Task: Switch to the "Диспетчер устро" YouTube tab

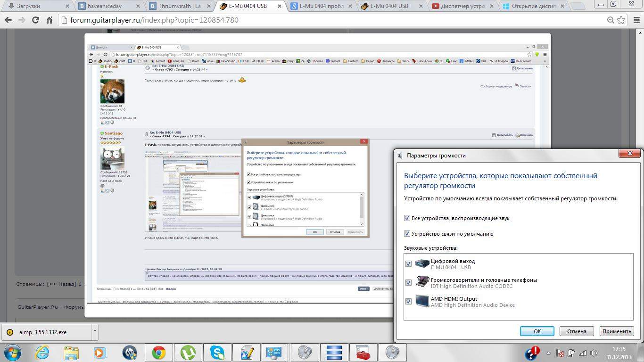Action: (x=461, y=6)
